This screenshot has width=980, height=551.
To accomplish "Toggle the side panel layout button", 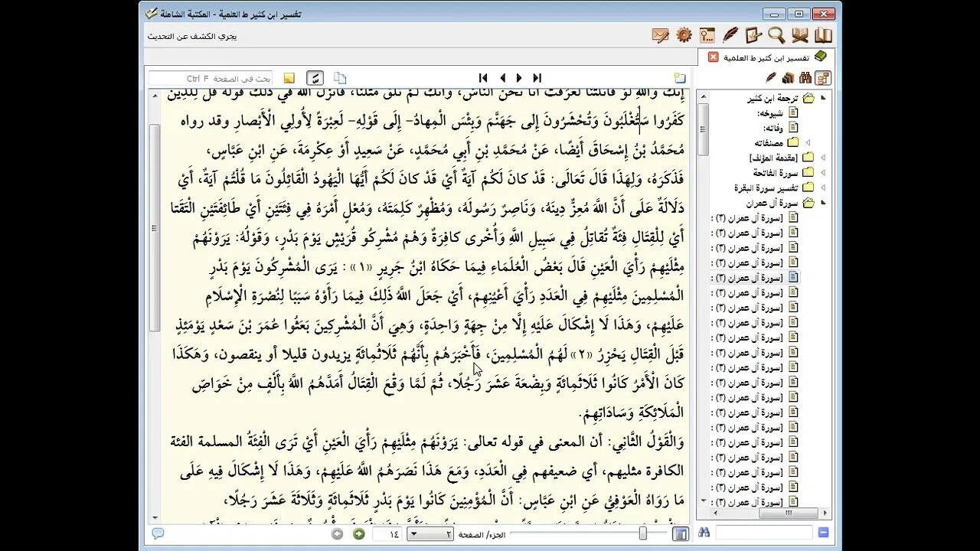I will (x=680, y=533).
